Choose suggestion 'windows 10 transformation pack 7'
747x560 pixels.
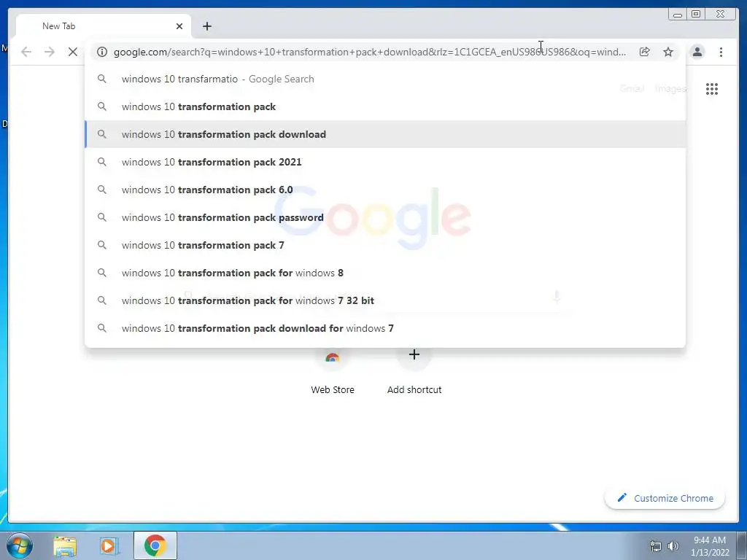click(385, 245)
